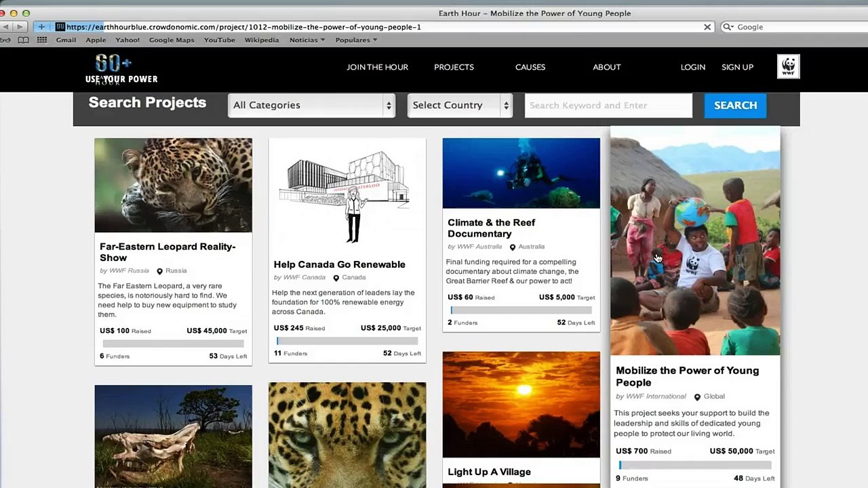Click the Earth Hour 60+ logo
The height and width of the screenshot is (488, 868).
tap(121, 69)
